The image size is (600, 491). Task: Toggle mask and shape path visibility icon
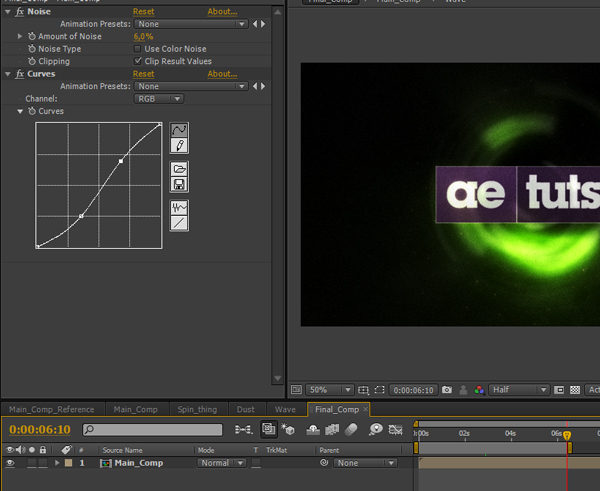pyautogui.click(x=379, y=390)
